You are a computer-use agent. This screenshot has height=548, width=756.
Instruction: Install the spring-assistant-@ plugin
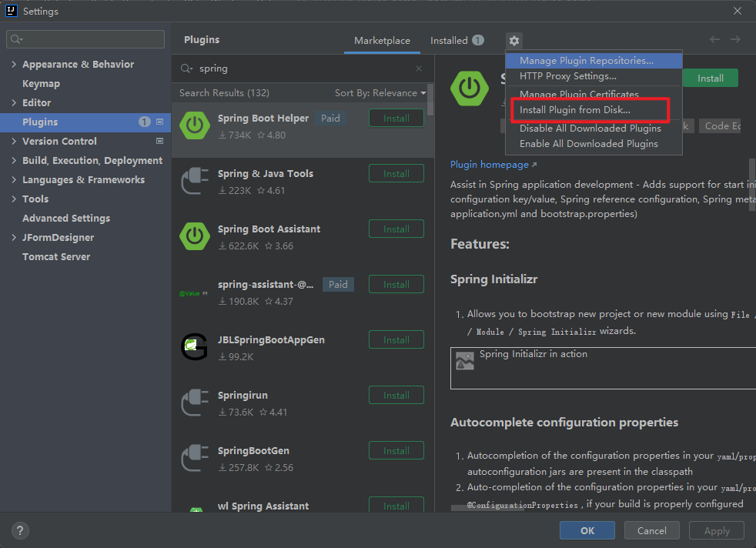396,284
